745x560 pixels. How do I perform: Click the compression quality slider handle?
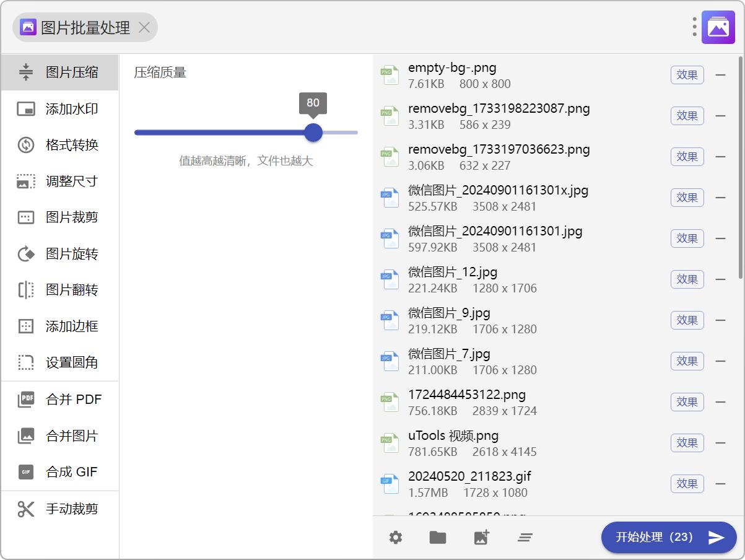point(313,133)
